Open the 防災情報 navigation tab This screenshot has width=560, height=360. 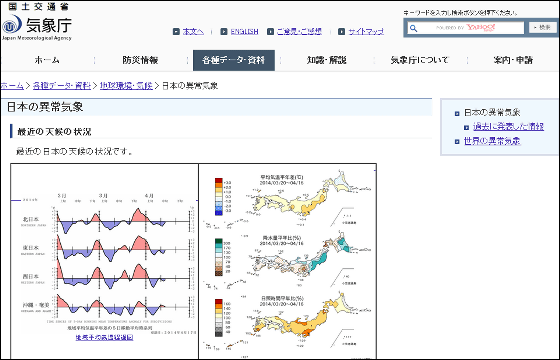140,60
